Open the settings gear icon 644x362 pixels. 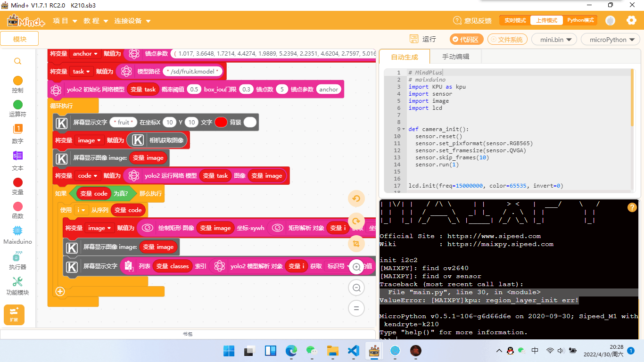(631, 20)
